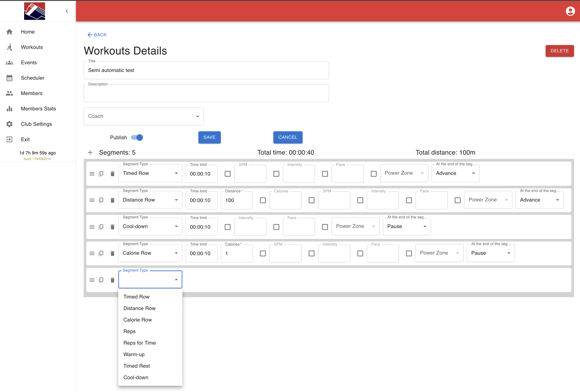Enable Power Zone checkbox in Calorie Row segment
Viewport: 580px width, 392px height.
tap(409, 253)
